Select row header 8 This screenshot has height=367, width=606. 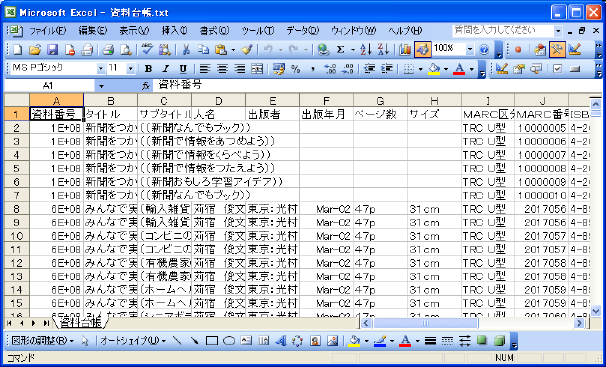click(16, 209)
